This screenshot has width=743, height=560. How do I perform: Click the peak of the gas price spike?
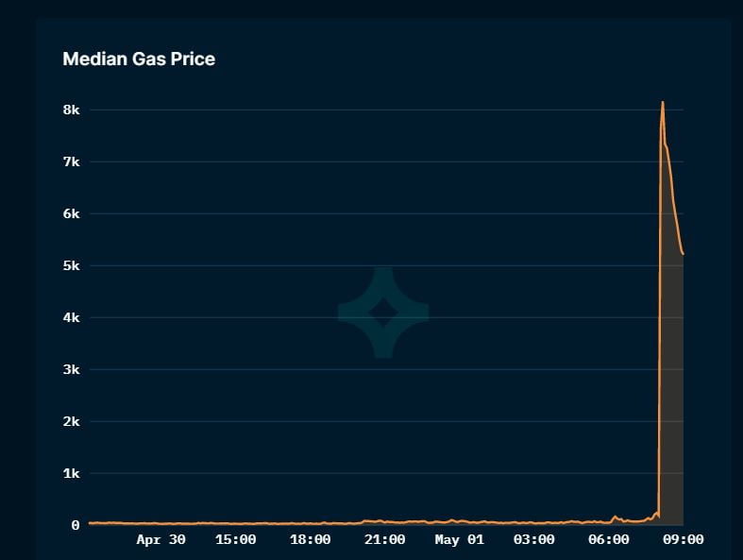(x=663, y=102)
